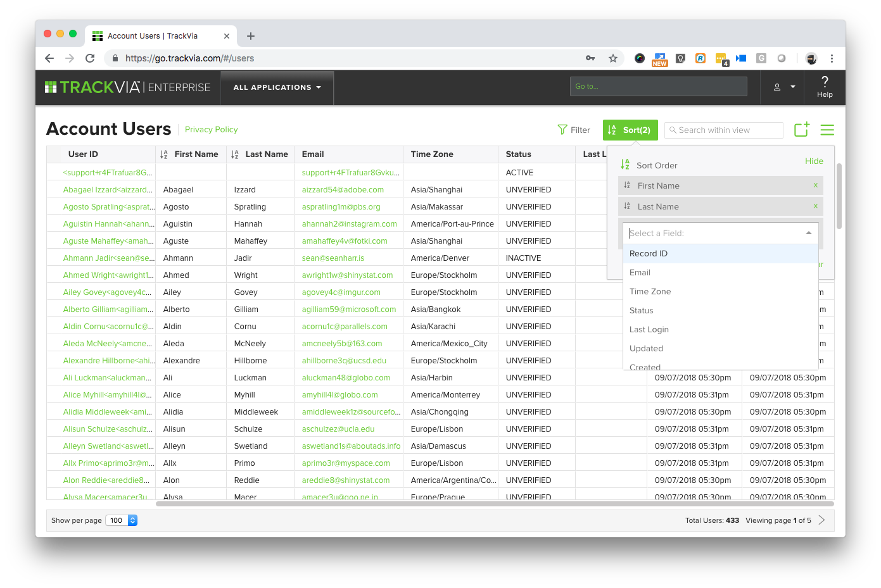Click the First Name sort entry

(x=721, y=185)
